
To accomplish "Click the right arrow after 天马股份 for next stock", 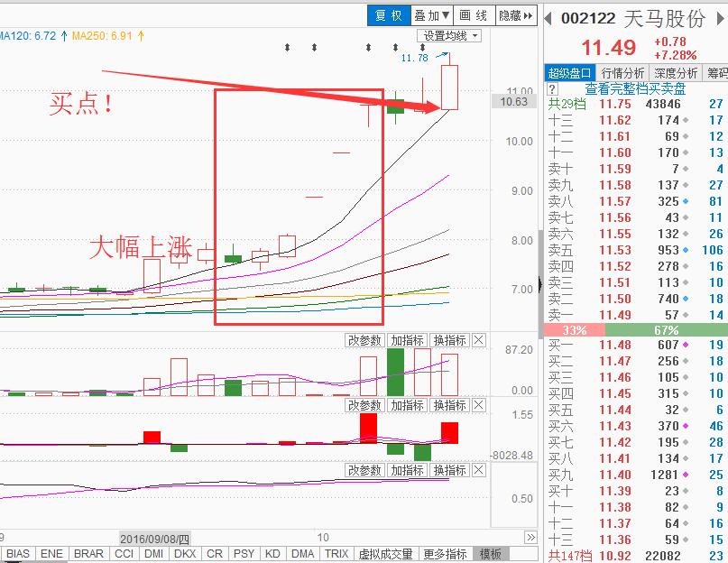I will [719, 17].
